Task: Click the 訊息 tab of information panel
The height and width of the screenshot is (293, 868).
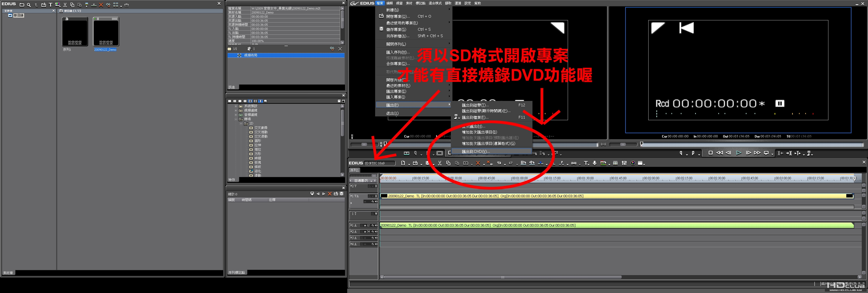Action: point(232,87)
